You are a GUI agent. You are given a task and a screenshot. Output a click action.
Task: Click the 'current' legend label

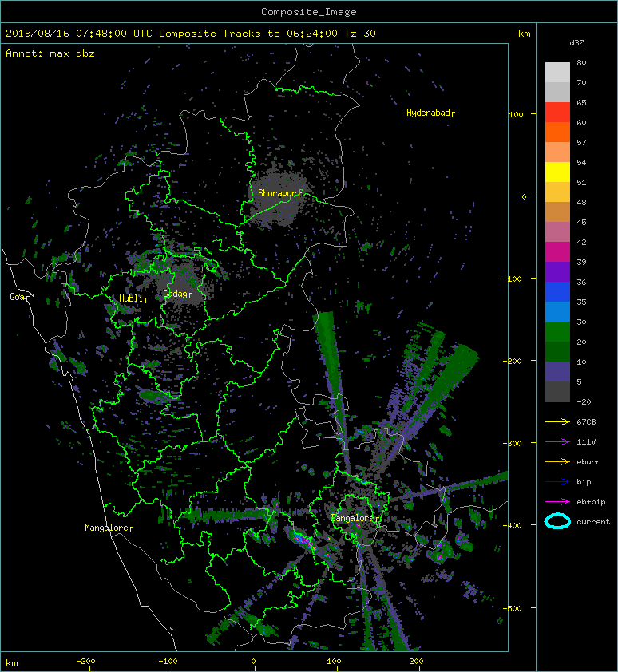click(x=593, y=522)
